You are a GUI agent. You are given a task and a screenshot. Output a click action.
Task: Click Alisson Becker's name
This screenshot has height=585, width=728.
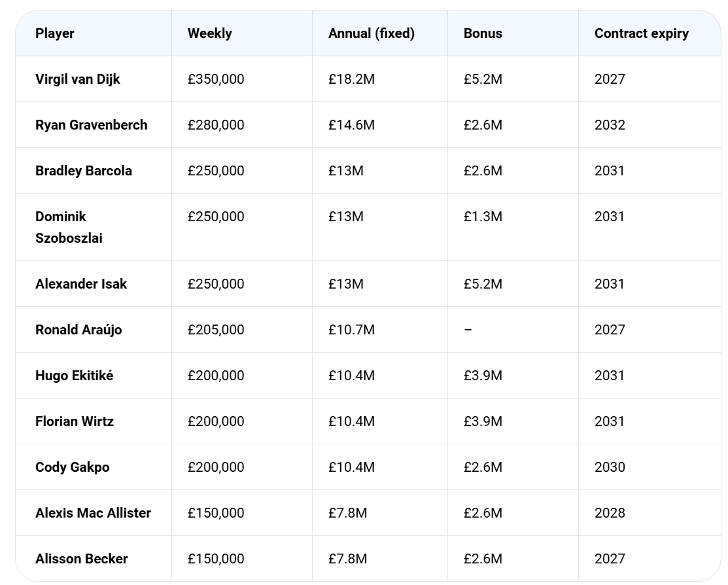pyautogui.click(x=81, y=559)
